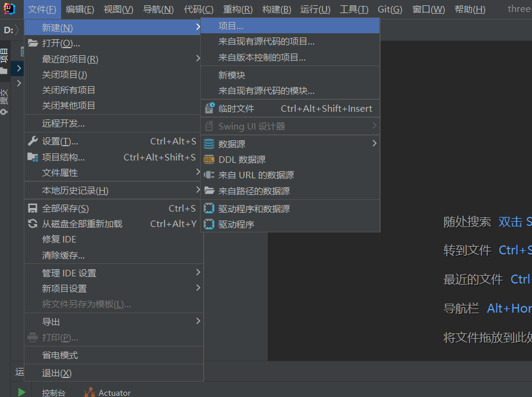Switch to the 控制台 tab

point(53,393)
